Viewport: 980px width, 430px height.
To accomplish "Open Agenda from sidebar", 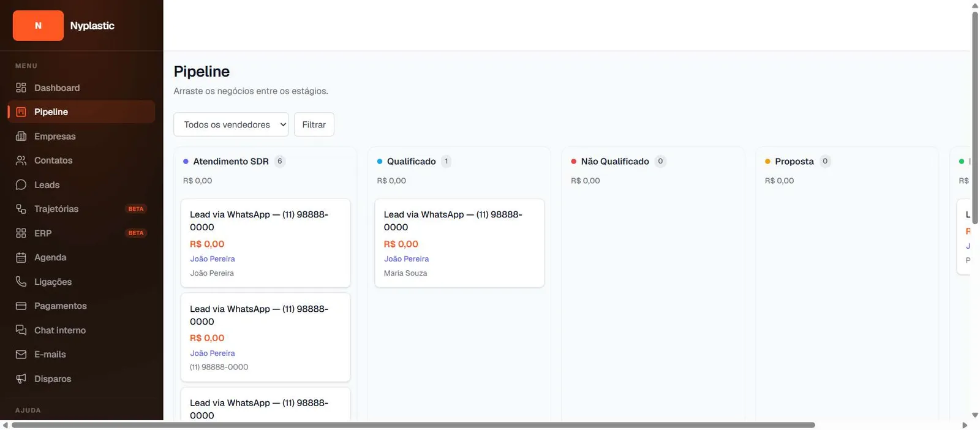I will click(81, 257).
